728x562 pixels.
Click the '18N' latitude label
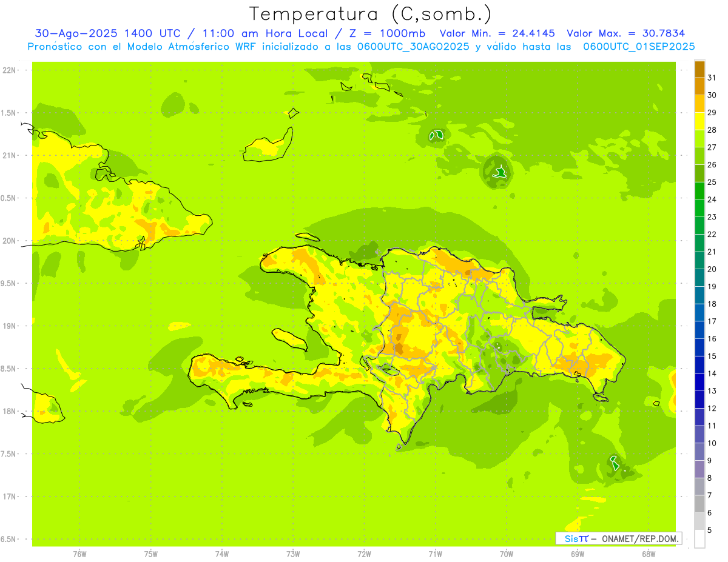10,411
